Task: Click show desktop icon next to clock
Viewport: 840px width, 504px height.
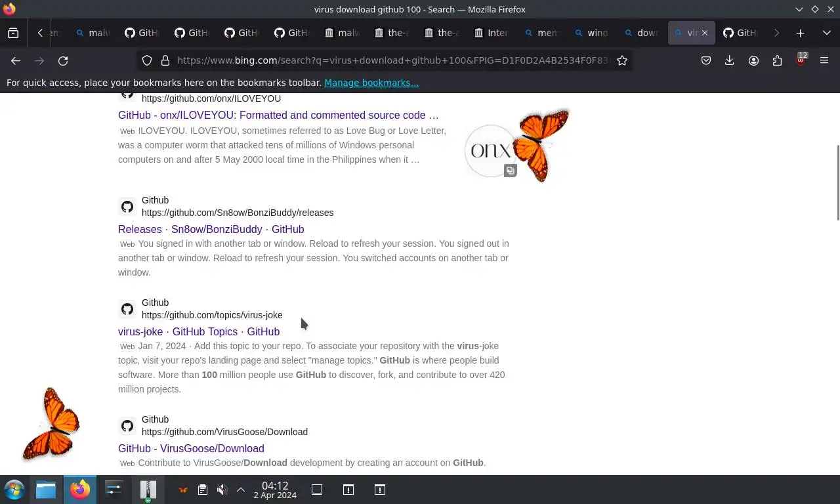Action: 317,490
